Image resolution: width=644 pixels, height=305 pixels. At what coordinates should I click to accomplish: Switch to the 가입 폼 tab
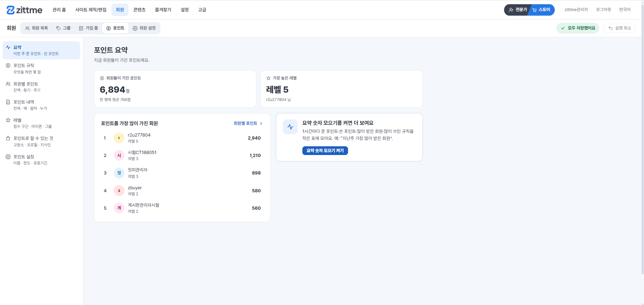point(88,28)
